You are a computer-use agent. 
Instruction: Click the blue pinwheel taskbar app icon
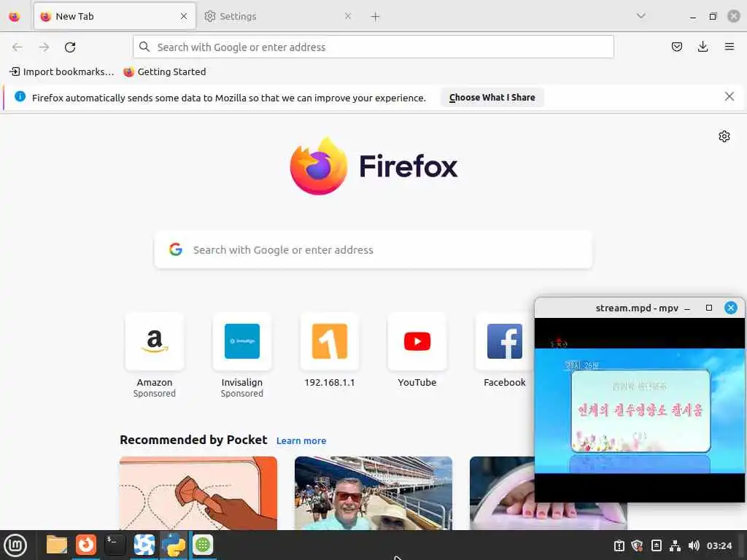pyautogui.click(x=144, y=545)
